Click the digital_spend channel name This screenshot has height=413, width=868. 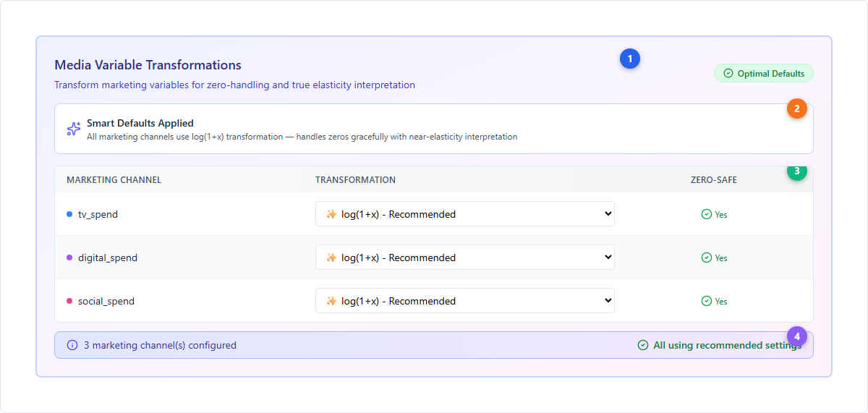click(108, 257)
